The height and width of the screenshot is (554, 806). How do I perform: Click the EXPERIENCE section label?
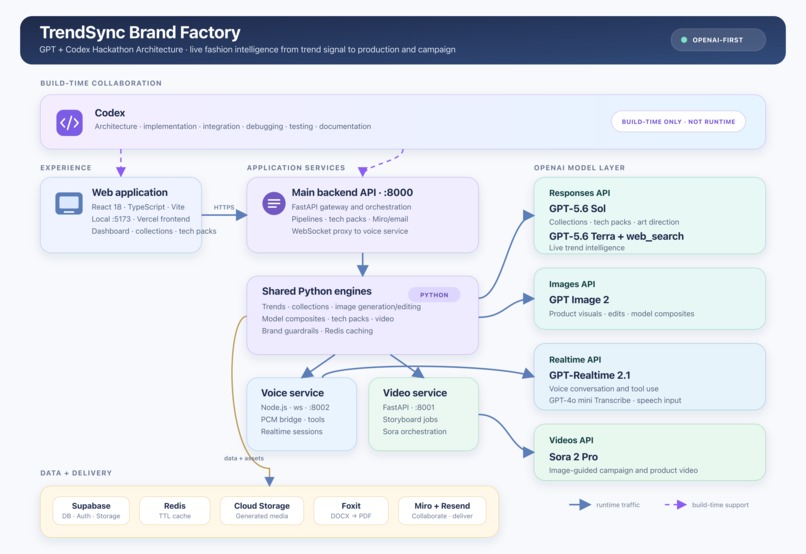click(x=66, y=168)
